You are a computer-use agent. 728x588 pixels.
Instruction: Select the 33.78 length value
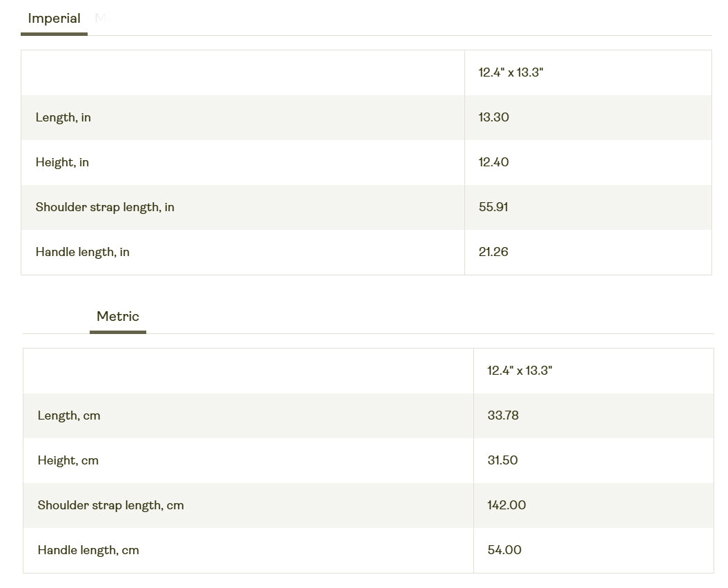tap(503, 415)
